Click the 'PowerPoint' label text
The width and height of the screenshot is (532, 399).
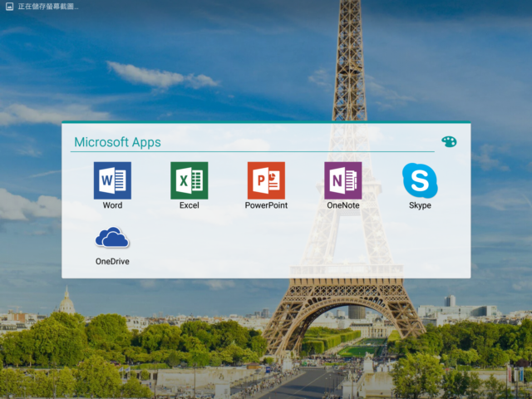[x=266, y=205]
